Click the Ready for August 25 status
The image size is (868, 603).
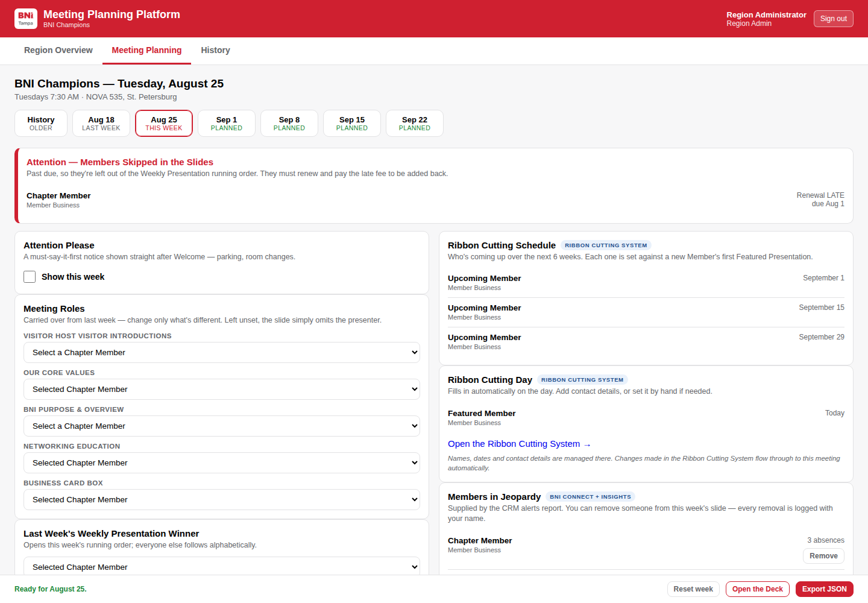(51, 589)
